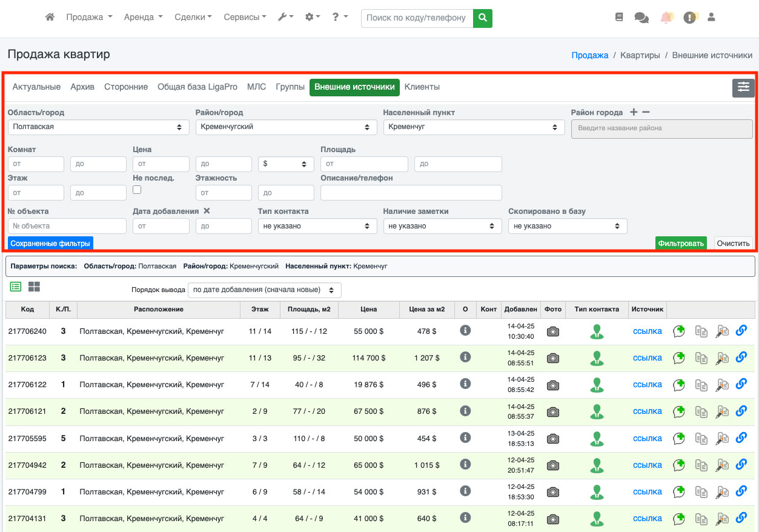Clear date with X near Дата добавления
This screenshot has height=532, width=759.
coord(207,211)
